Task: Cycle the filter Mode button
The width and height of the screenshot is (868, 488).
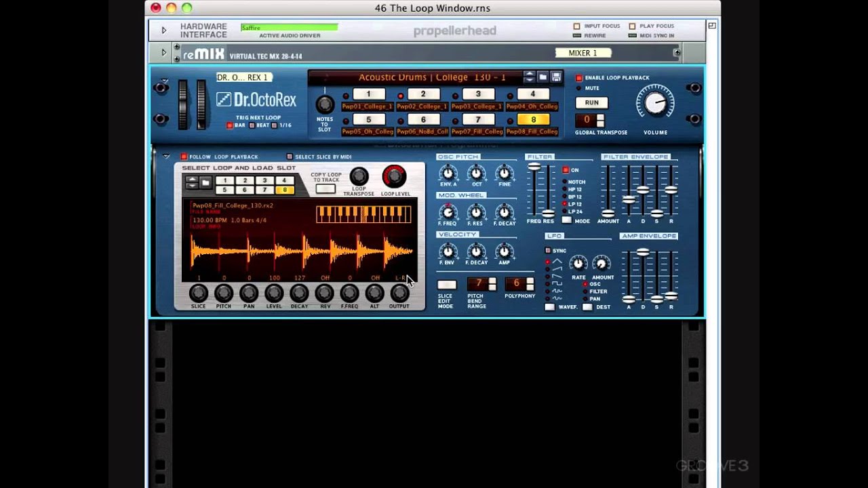Action: click(567, 220)
